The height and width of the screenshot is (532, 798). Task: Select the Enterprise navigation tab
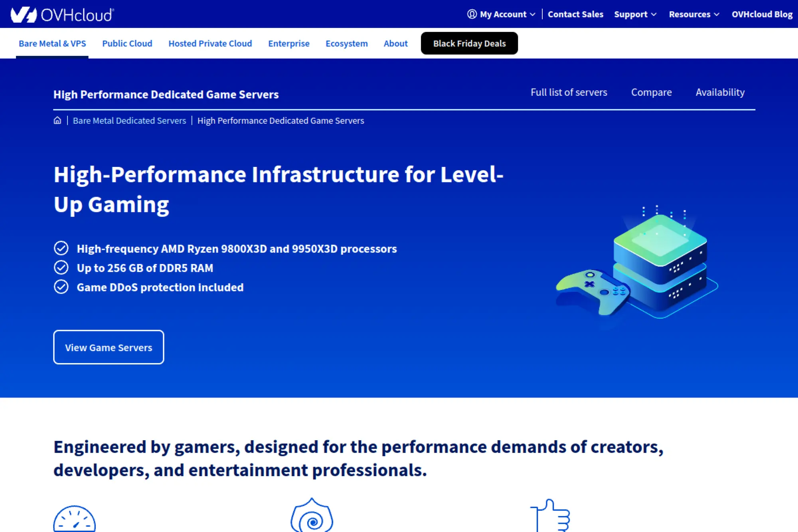click(288, 43)
